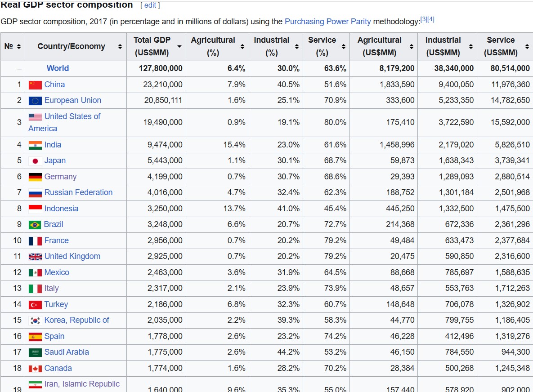Screen dimensions: 533x392
Task: Open the Brazil link
Action: pos(54,224)
